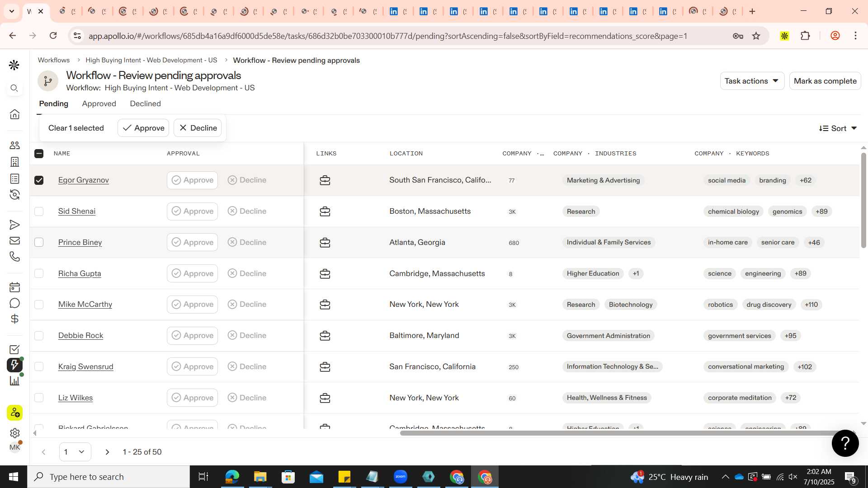Uncheck Egor Gryaznov row checkbox

pyautogui.click(x=39, y=180)
